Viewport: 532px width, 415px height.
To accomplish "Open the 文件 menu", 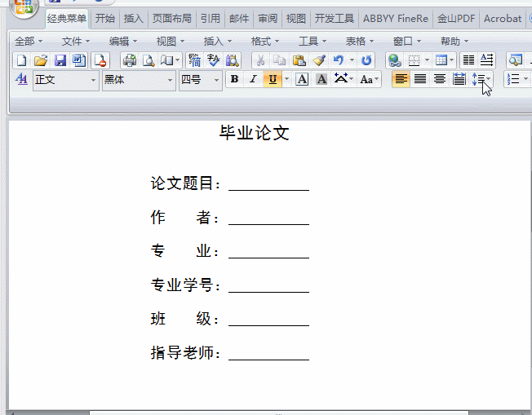I will pyautogui.click(x=75, y=42).
